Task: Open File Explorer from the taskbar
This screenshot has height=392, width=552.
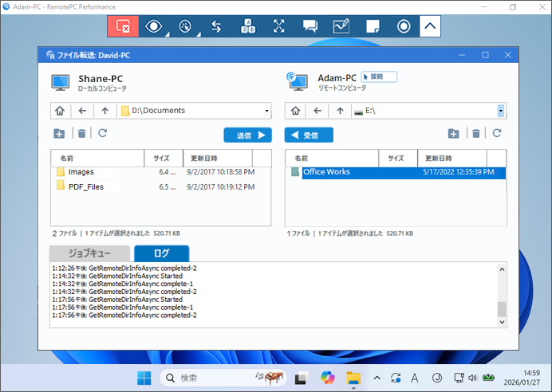Action: (353, 378)
